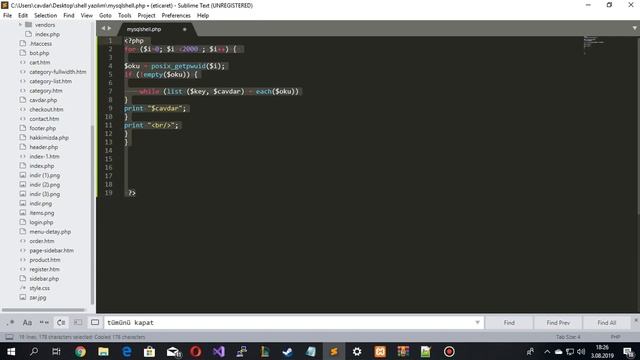Open cavdar.php in sidebar
This screenshot has width=640, height=360.
43,100
